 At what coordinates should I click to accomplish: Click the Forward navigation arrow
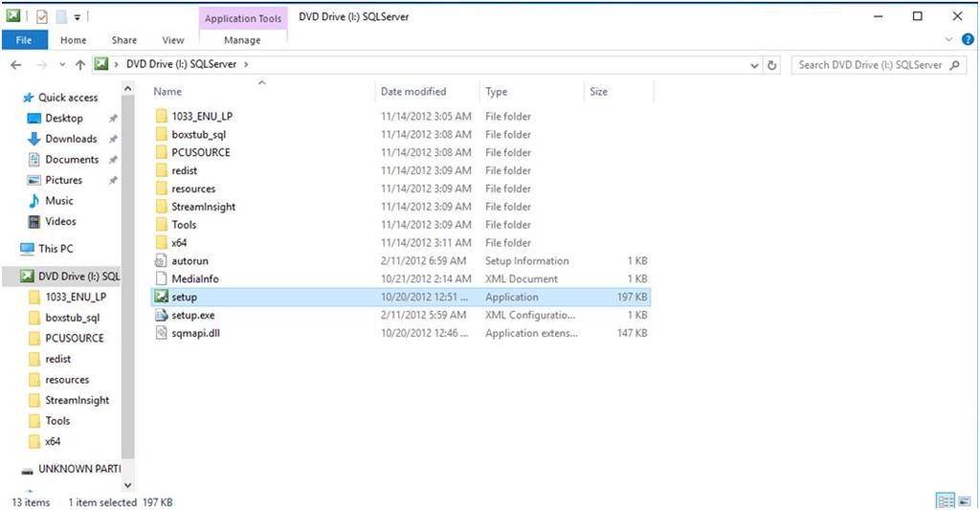[41, 64]
